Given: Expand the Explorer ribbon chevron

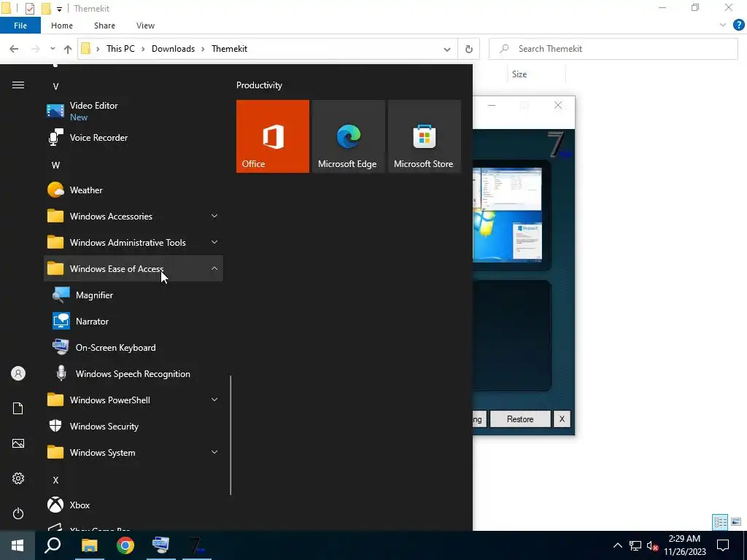Looking at the screenshot, I should (x=723, y=26).
